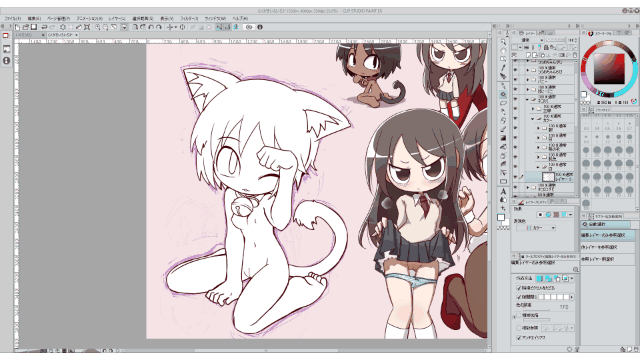Open the CLIP STUDIO launcher icon in the command bar
This screenshot has width=640, height=360.
[x=249, y=27]
